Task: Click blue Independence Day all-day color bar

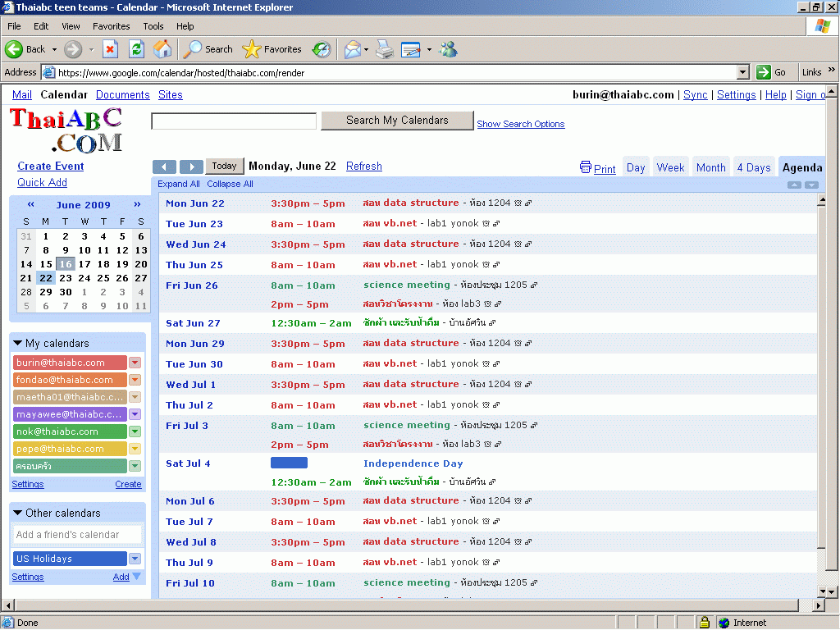Action: [x=289, y=463]
